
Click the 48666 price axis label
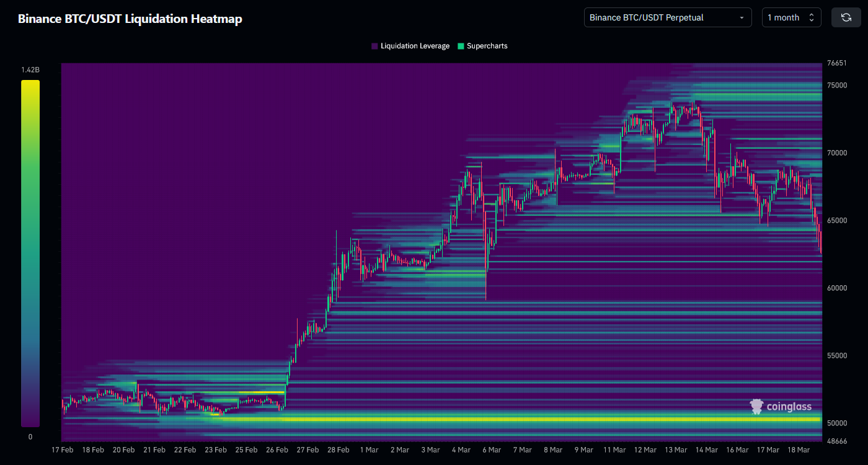point(836,441)
